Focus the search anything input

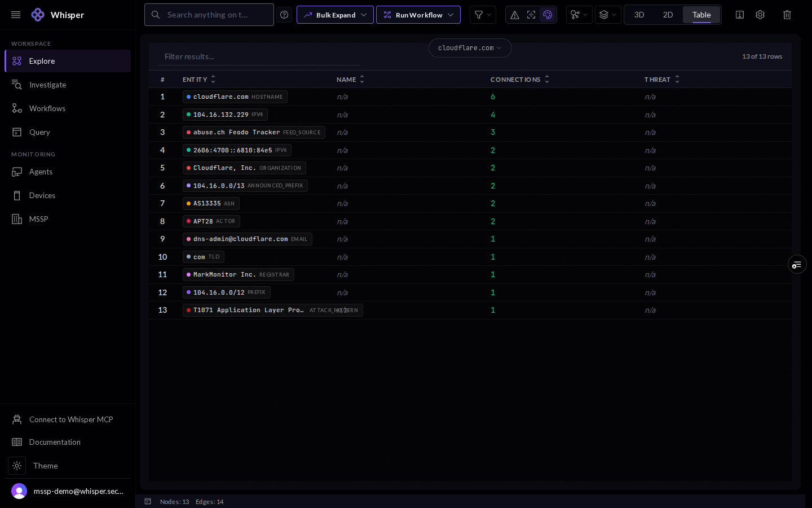(x=209, y=15)
